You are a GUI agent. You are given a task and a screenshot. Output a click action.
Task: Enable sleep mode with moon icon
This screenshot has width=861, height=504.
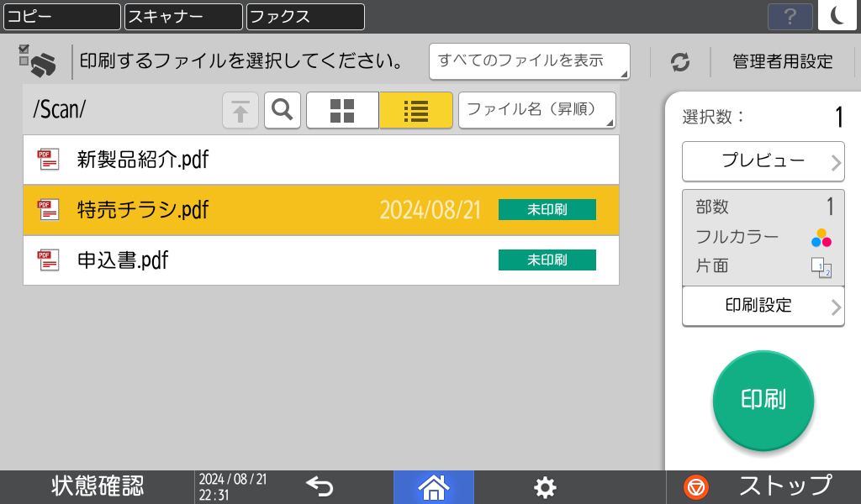837,16
